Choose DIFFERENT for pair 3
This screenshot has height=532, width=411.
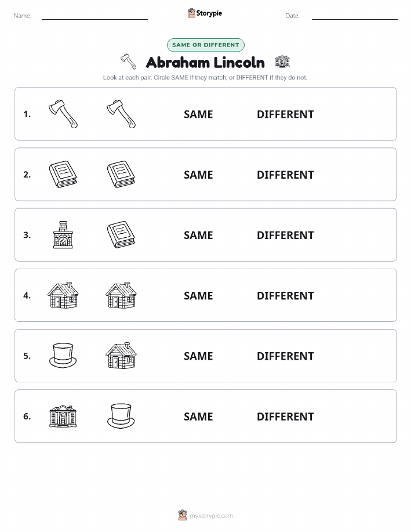tap(285, 235)
